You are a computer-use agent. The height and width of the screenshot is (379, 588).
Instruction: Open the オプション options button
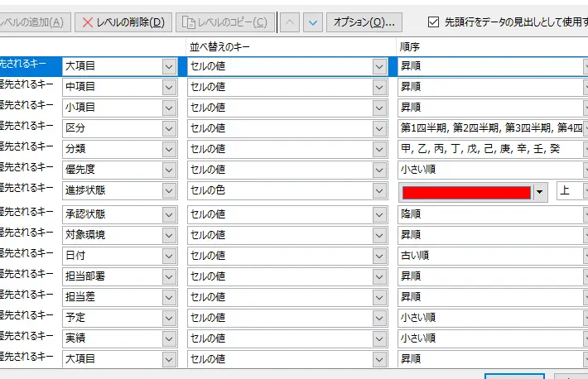click(x=364, y=22)
